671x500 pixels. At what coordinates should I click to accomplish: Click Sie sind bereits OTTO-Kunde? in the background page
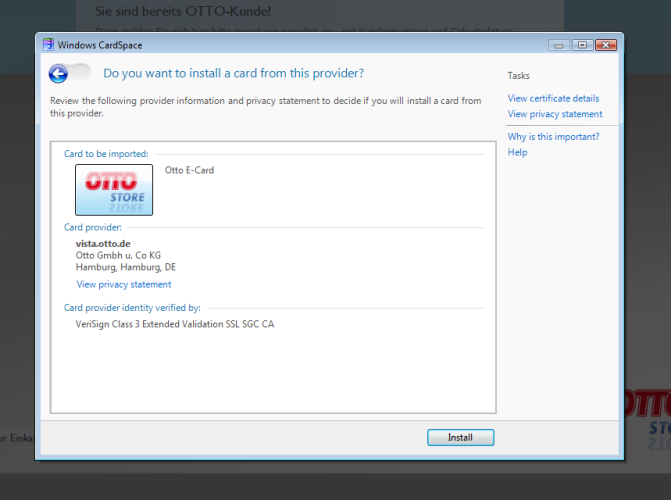pos(183,11)
